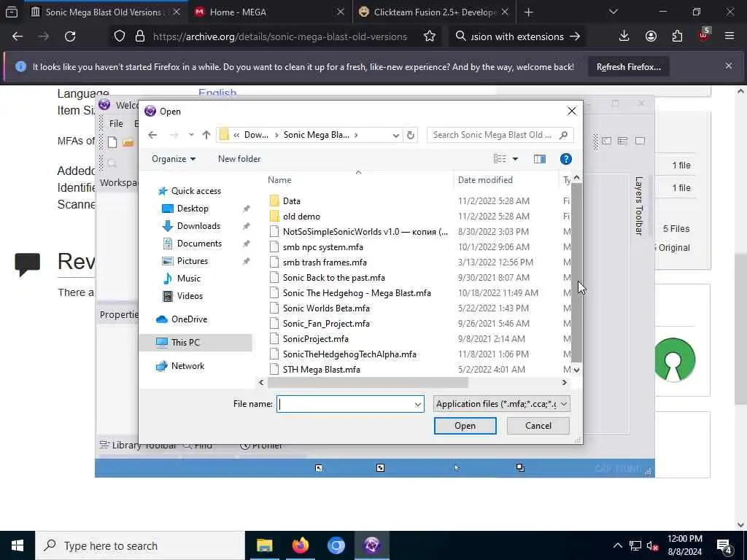
Task: Open Firefox downloads panel
Action: [x=624, y=36]
